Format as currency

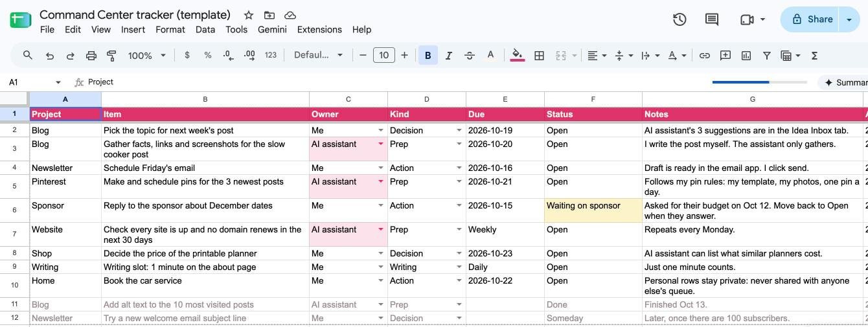pos(187,56)
